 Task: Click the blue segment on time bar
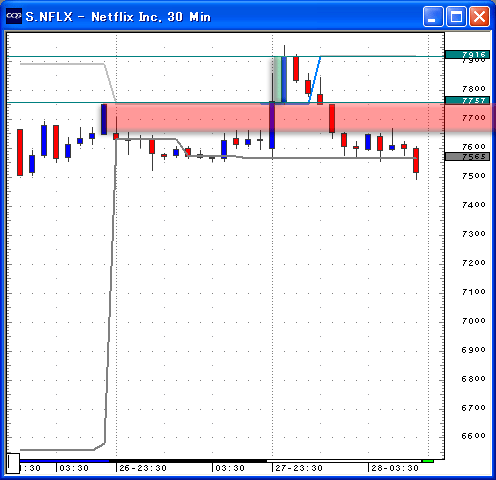64,461
